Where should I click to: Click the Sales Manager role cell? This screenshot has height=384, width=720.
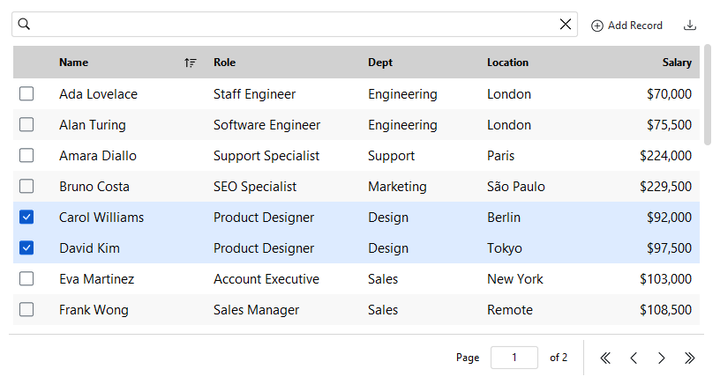256,310
